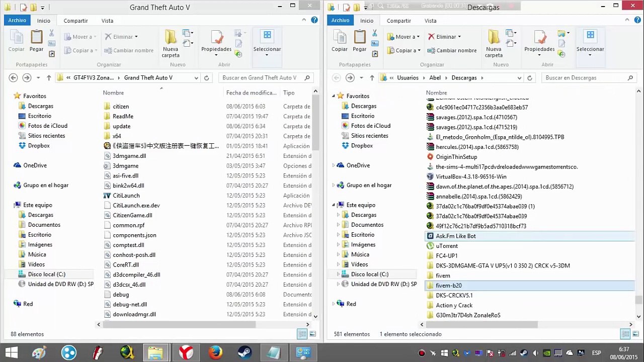Image resolution: width=644 pixels, height=362 pixels.
Task: Click the forward arrow in the Grand Theft Auto V window
Action: point(27,77)
